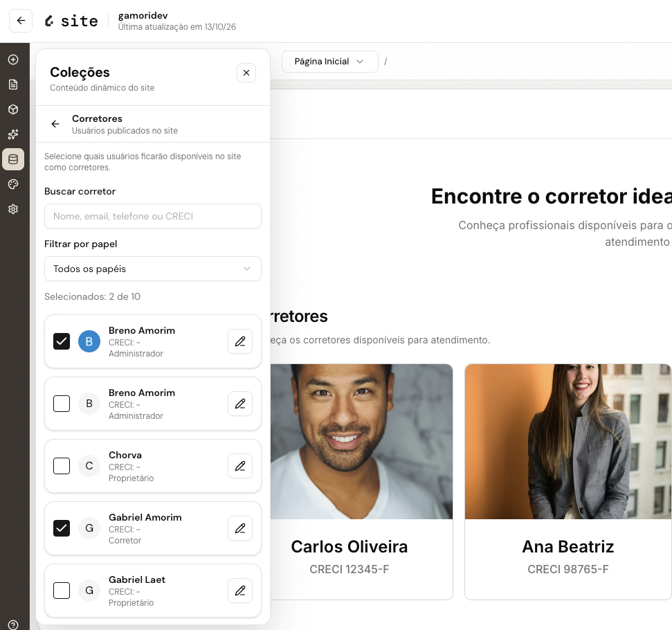Uncheck the first Breno Amorim checkbox
The height and width of the screenshot is (630, 672).
coord(62,341)
